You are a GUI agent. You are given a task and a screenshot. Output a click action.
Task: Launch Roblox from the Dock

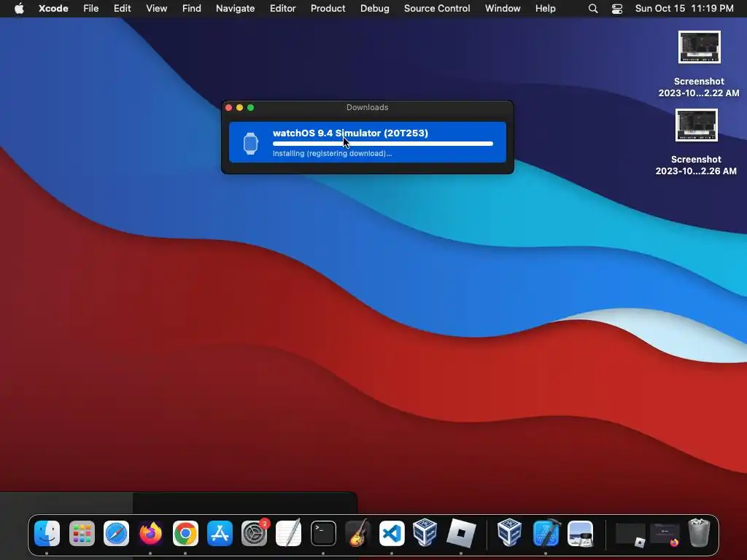pos(461,533)
